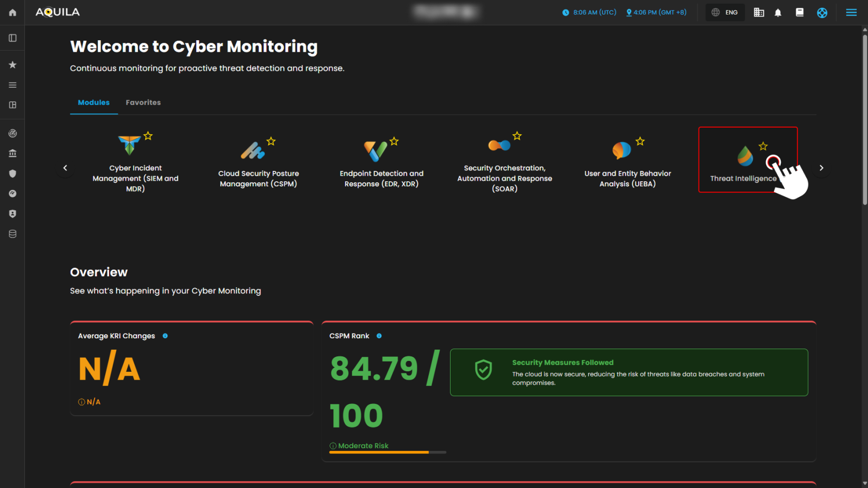
Task: Click the notification bell icon
Action: [778, 12]
